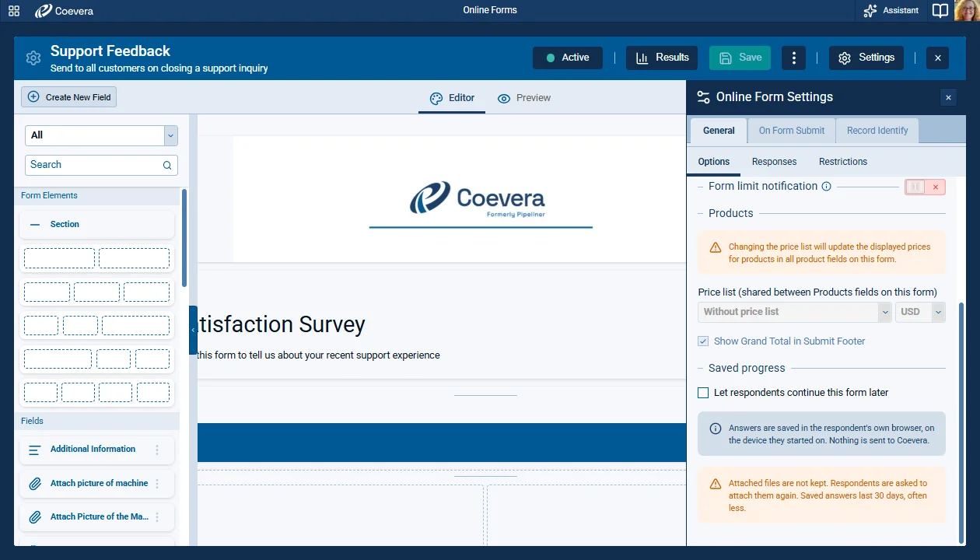
Task: Select the Record Identify tab
Action: pos(877,131)
